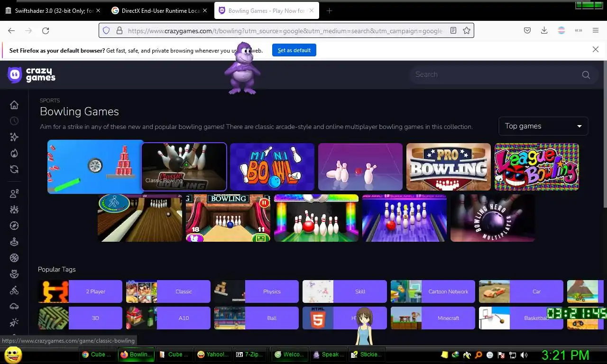The height and width of the screenshot is (364, 607).
Task: Open a new browser tab
Action: click(x=329, y=10)
